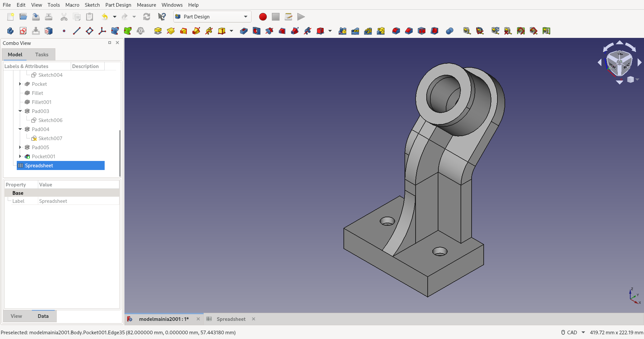
Task: Click the model tree scrollbar
Action: [119, 153]
